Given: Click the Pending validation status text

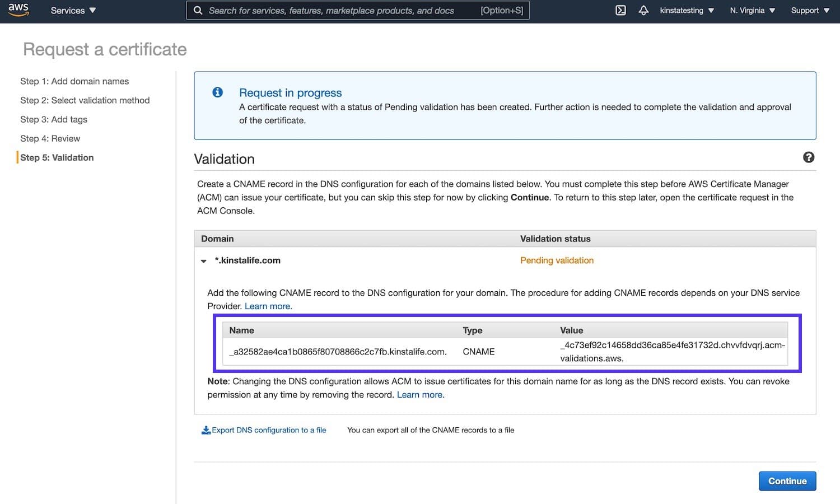Looking at the screenshot, I should click(x=557, y=260).
